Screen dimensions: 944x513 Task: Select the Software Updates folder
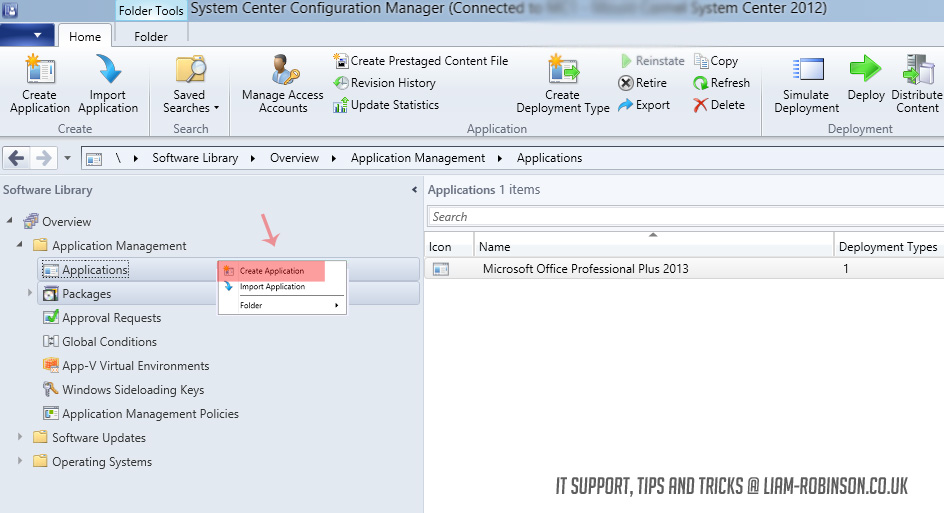coord(99,438)
